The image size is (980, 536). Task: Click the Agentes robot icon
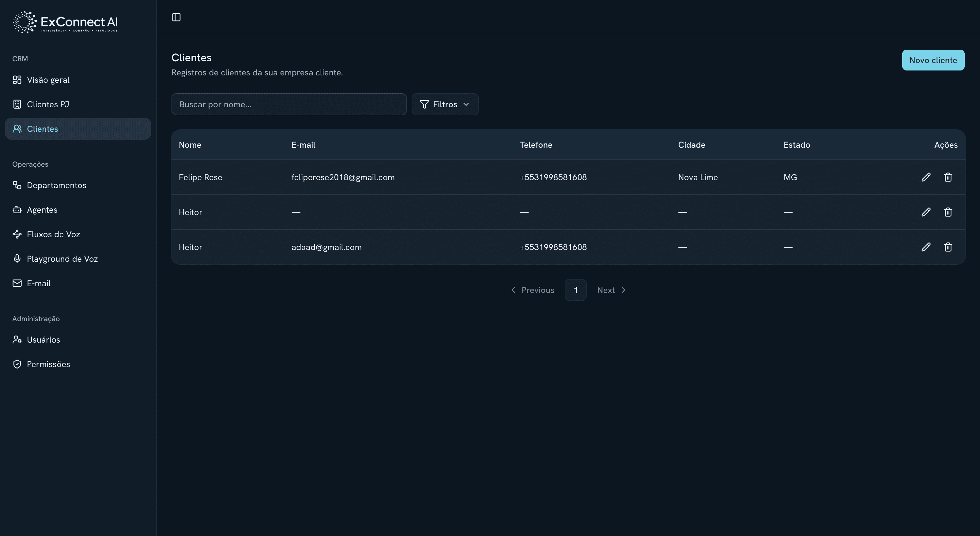[17, 210]
